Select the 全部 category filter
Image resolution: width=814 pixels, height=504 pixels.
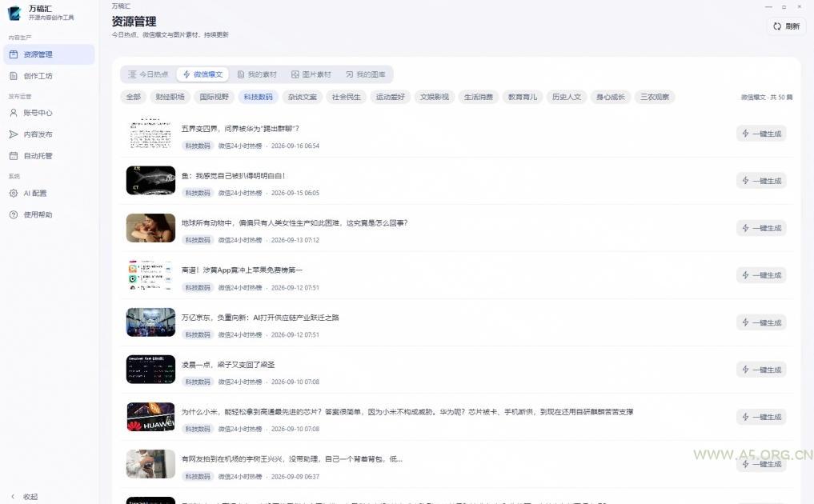134,97
